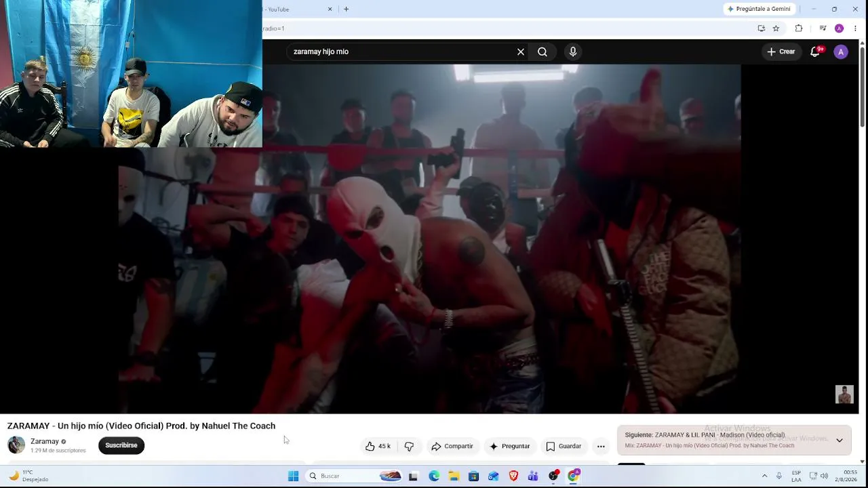Open Microsoft Edge from the taskbar
The height and width of the screenshot is (488, 868).
click(434, 476)
